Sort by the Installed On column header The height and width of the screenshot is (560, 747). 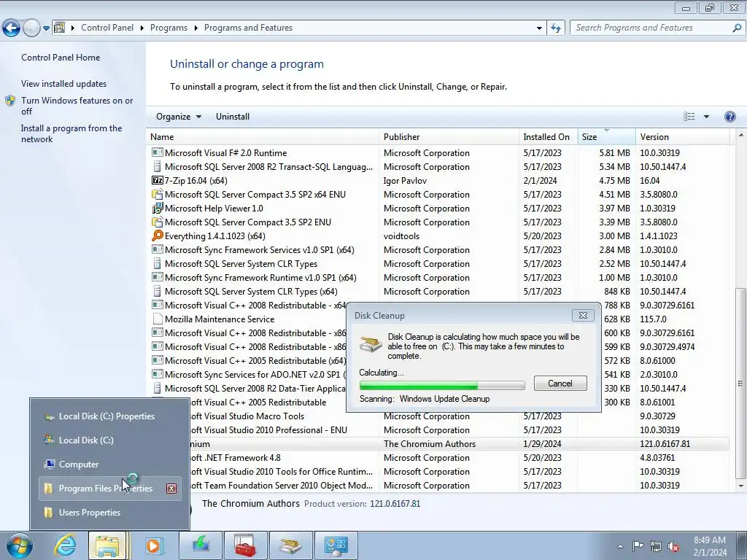pyautogui.click(x=549, y=136)
